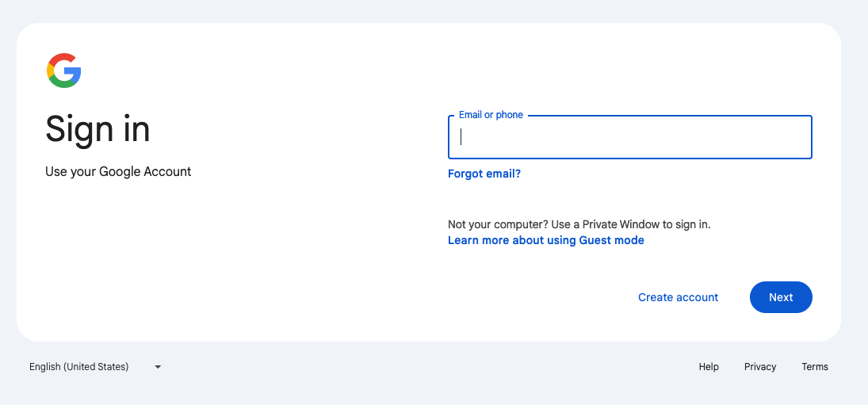Viewport: 868px width, 405px height.
Task: Click the Google "G" logo
Action: coord(64,71)
